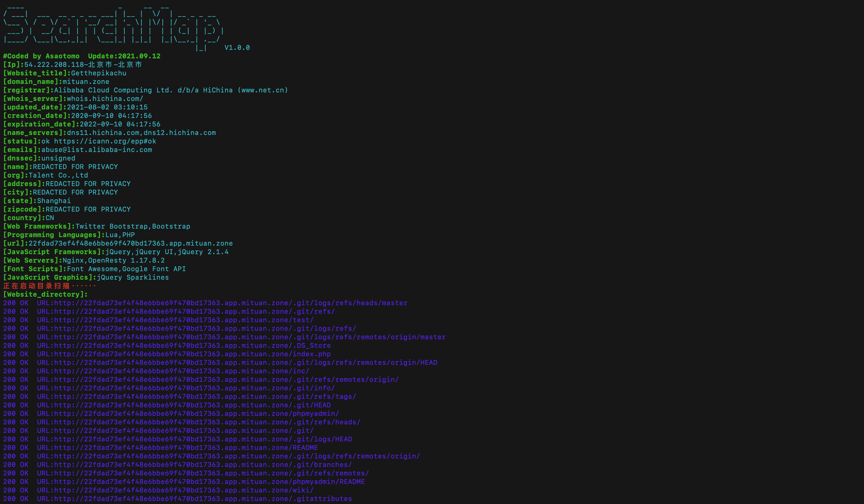Click the JavaScript Graphics jQuery Sparklines line
Image resolution: width=864 pixels, height=504 pixels.
86,277
